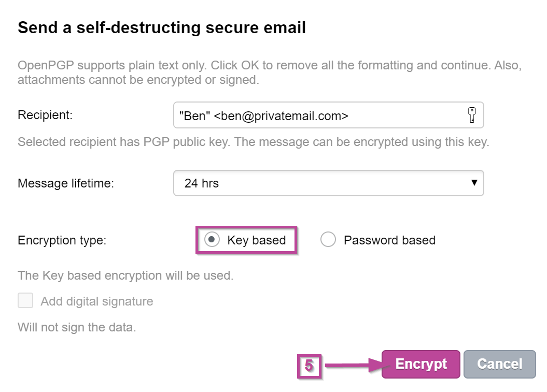The width and height of the screenshot is (547, 392).
Task: Select the Key based radio button
Action: (x=211, y=240)
